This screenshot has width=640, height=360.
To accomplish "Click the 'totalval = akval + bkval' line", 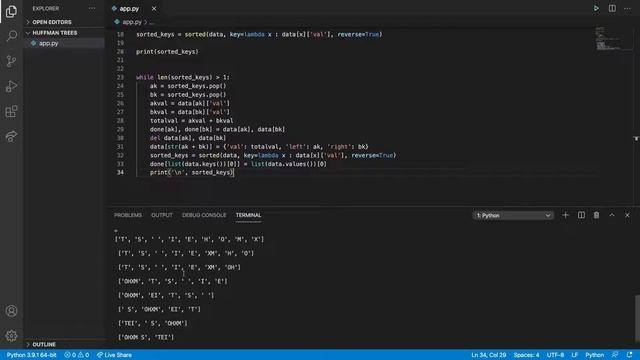I will click(x=191, y=121).
